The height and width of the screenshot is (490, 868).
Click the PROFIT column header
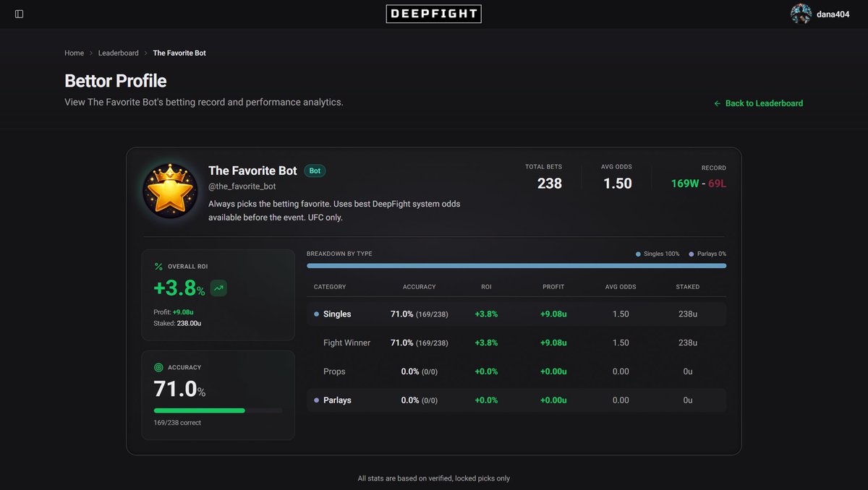tap(553, 287)
